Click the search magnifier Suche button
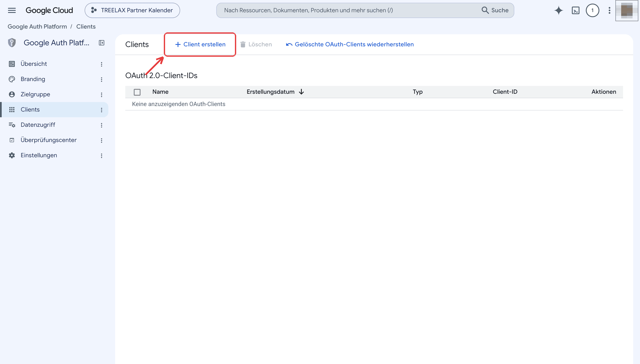The height and width of the screenshot is (364, 640). pos(495,10)
